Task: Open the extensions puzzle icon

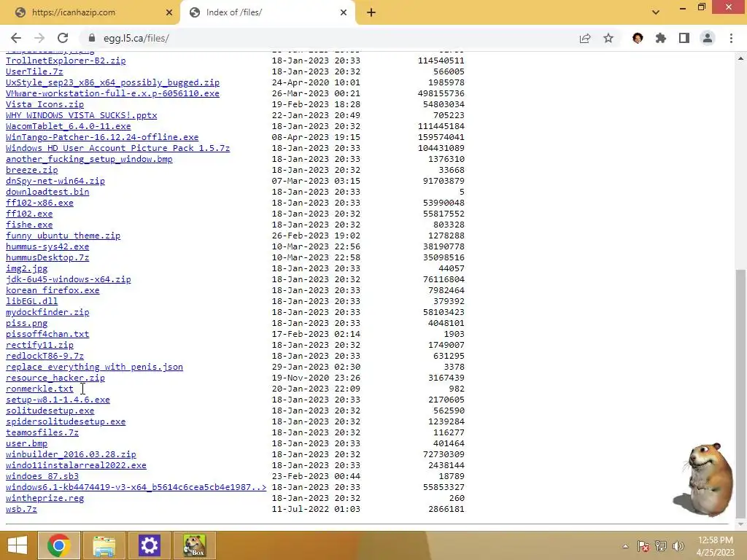Action: (x=661, y=38)
